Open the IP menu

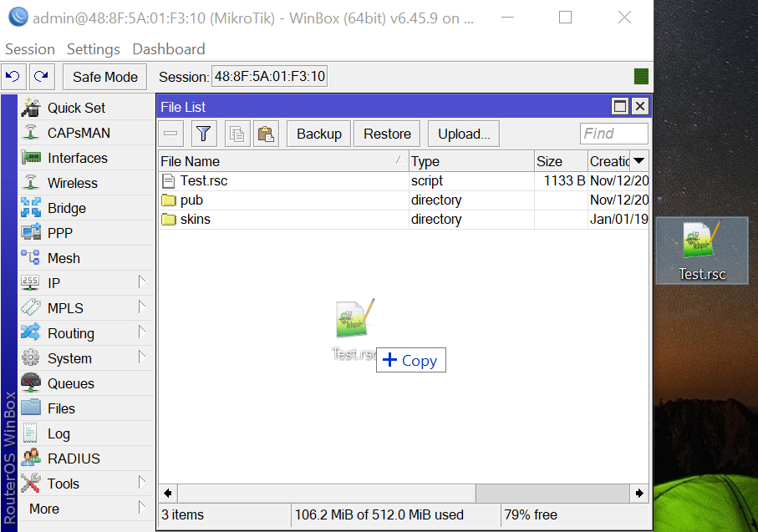coord(87,283)
